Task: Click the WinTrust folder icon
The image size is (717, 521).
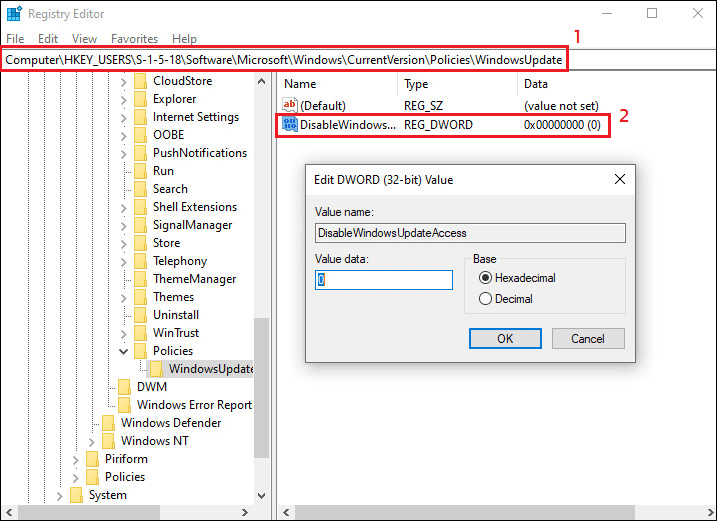Action: [x=140, y=333]
